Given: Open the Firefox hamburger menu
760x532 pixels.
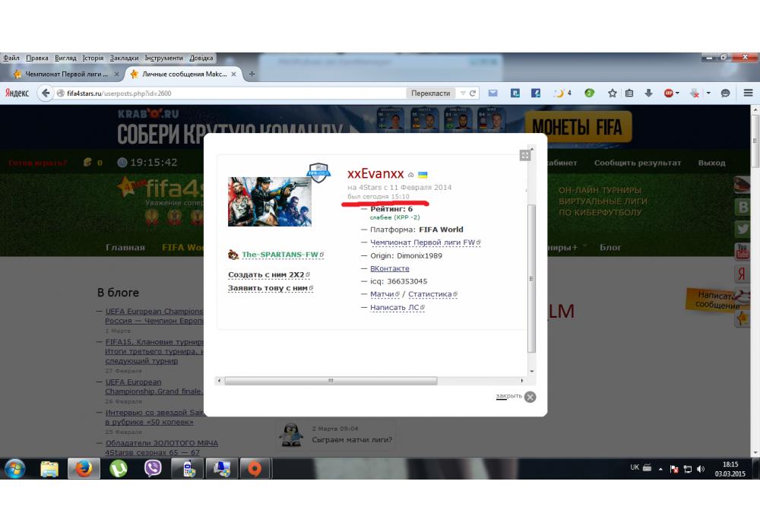Looking at the screenshot, I should (748, 93).
